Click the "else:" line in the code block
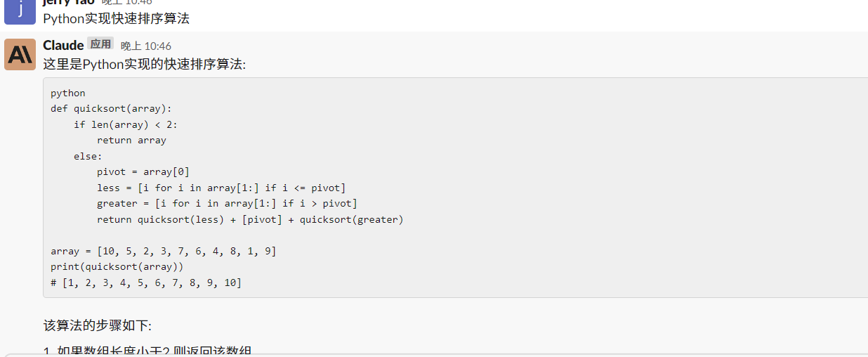The image size is (868, 357). 88,156
